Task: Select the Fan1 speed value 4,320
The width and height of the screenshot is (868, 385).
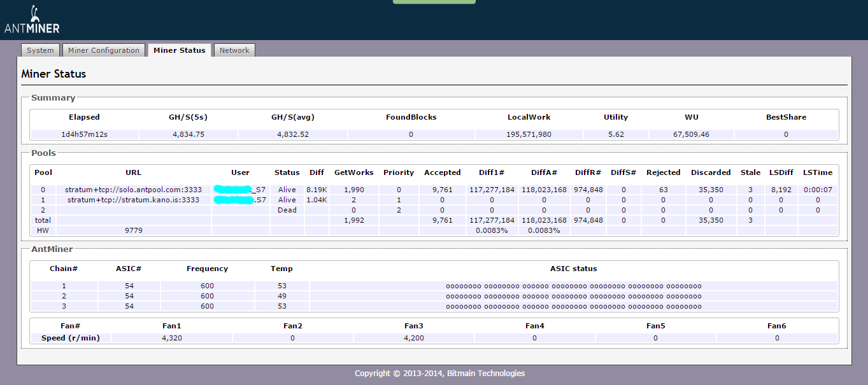Action: pyautogui.click(x=172, y=338)
